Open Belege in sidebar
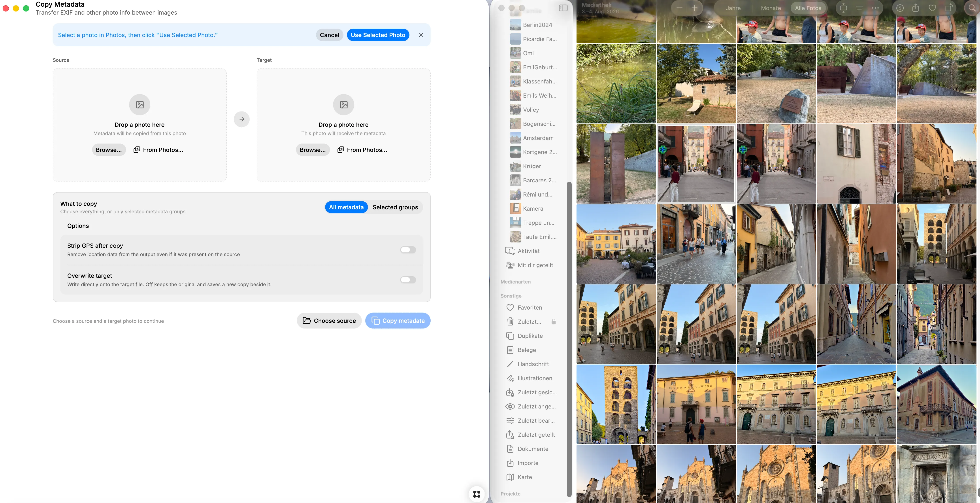Image resolution: width=980 pixels, height=503 pixels. 526,350
